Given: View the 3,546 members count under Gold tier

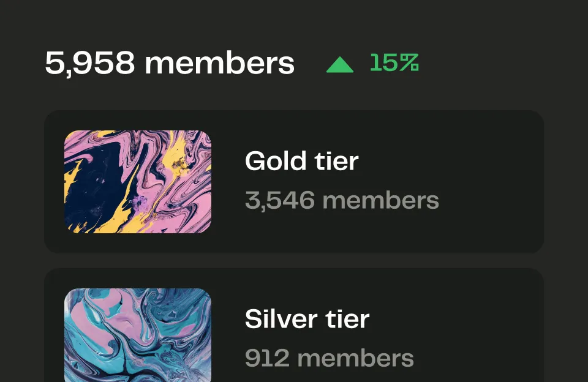Looking at the screenshot, I should pyautogui.click(x=342, y=200).
